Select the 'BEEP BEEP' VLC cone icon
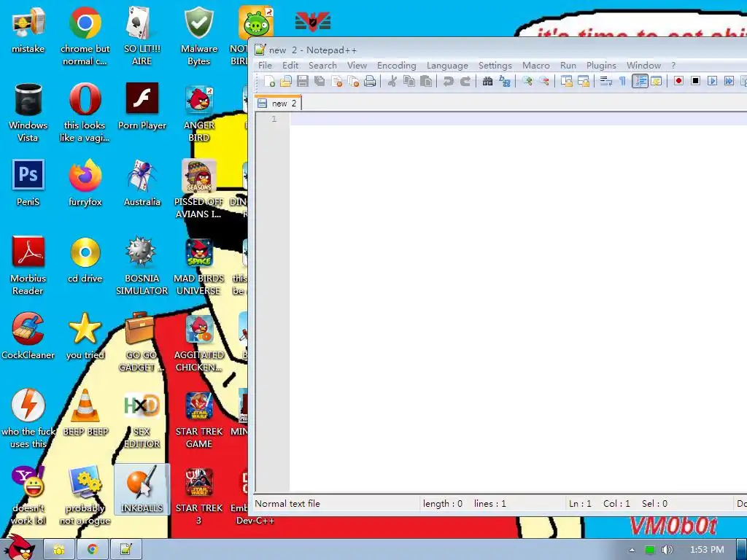 click(85, 413)
